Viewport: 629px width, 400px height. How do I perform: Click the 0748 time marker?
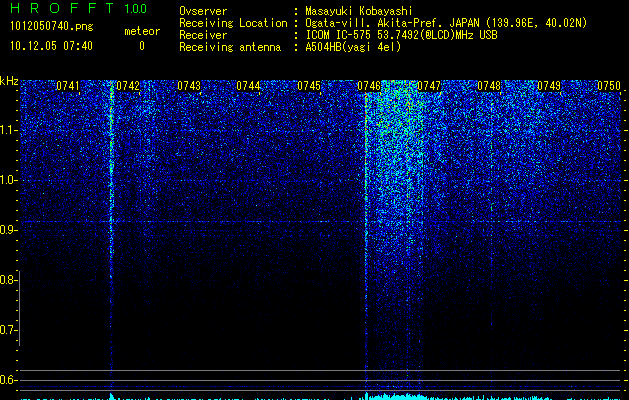tap(489, 86)
